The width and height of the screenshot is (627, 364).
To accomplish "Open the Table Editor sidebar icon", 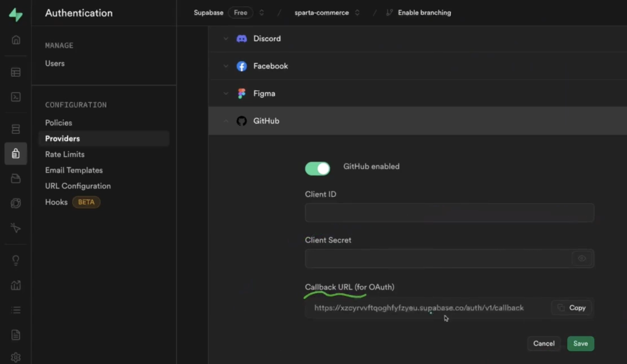I will [x=16, y=72].
